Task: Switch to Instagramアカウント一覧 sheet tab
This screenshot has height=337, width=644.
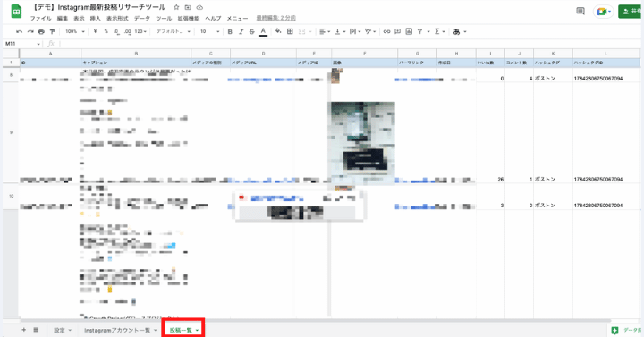Action: (121, 330)
